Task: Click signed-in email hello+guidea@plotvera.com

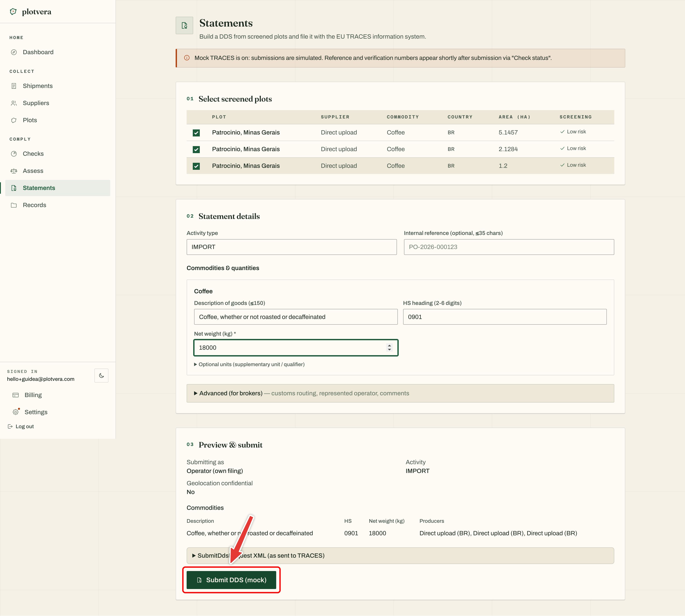Action: click(41, 379)
